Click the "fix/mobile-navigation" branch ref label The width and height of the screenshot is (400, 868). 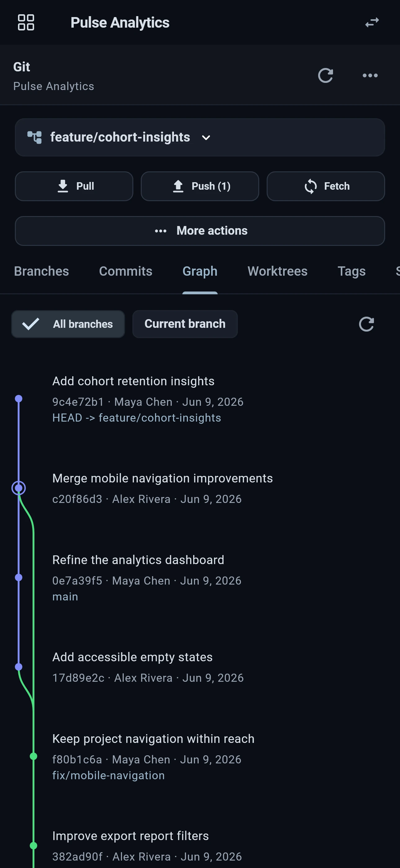pos(109,775)
